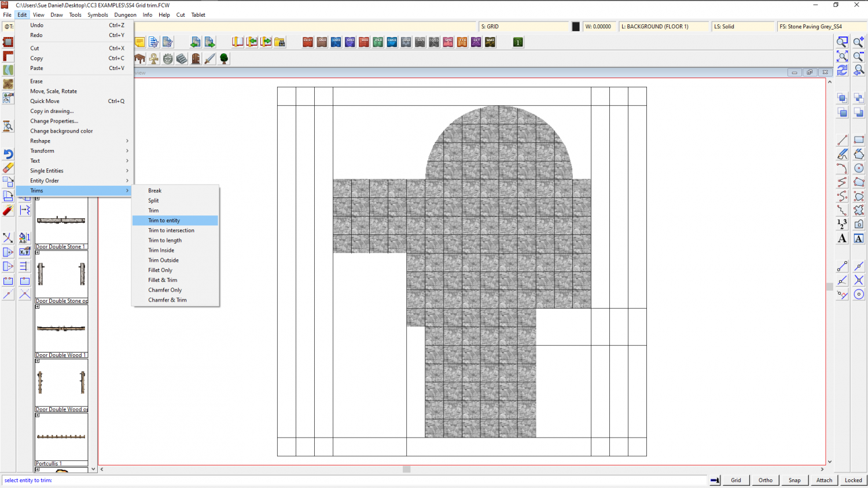Choose Trim to intersection
The image size is (868, 488).
point(175,230)
